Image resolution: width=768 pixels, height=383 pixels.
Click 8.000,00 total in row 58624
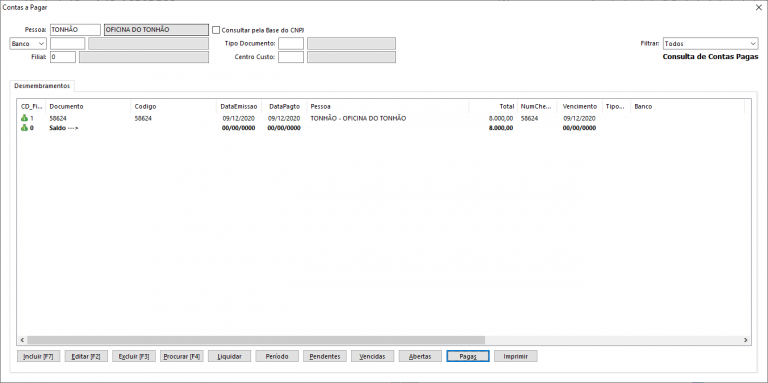(x=501, y=119)
